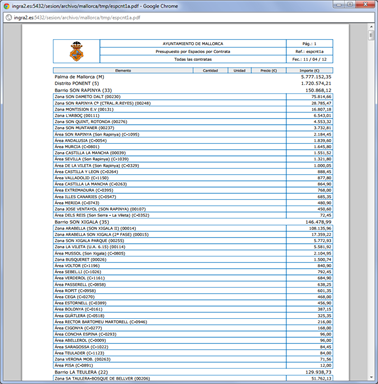Select the Área PISA (C+0891) row
The image size is (378, 384).
tap(193, 366)
